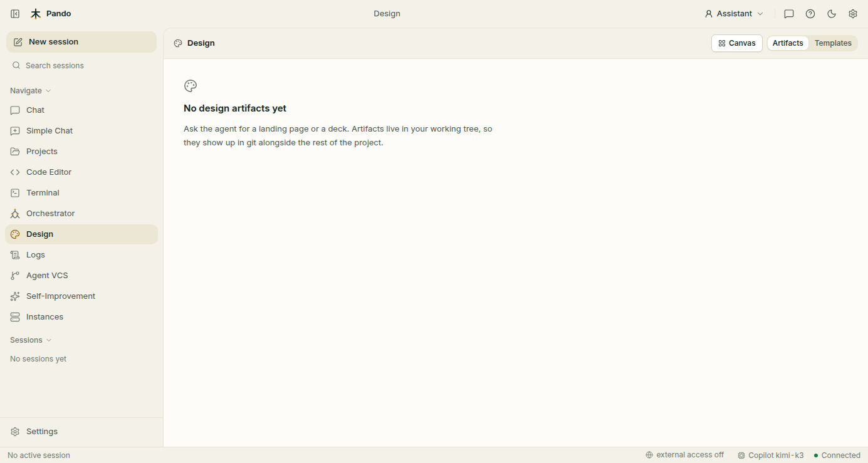868x463 pixels.
Task: Open Chat from the sidebar
Action: [x=81, y=110]
